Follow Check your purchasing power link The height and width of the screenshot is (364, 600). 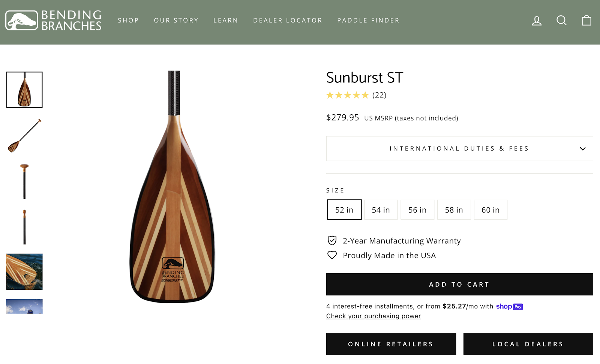tap(373, 316)
